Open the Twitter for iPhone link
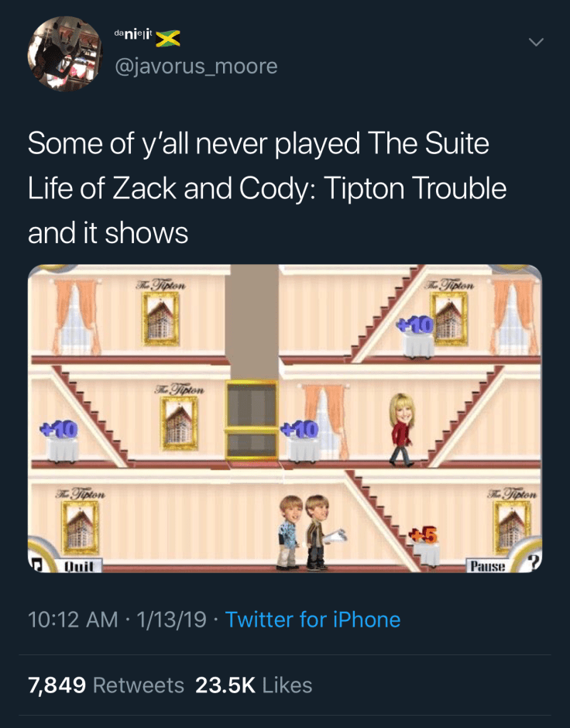This screenshot has width=570, height=728. [x=313, y=620]
